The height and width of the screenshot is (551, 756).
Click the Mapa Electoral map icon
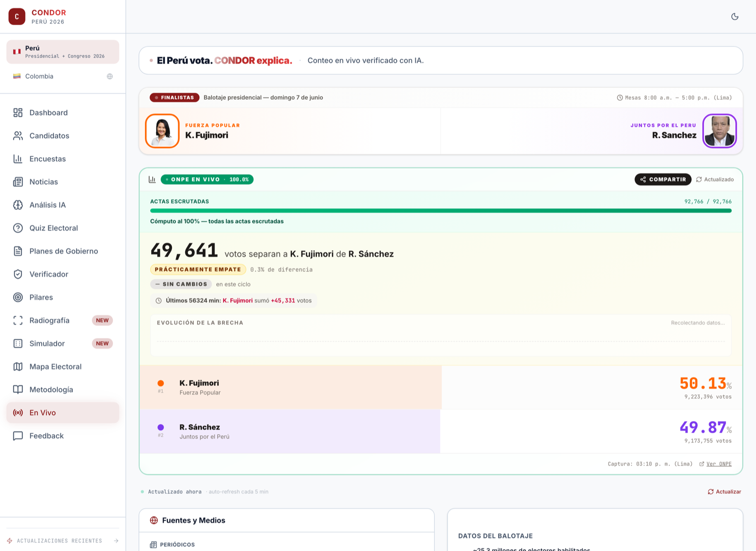tap(18, 367)
